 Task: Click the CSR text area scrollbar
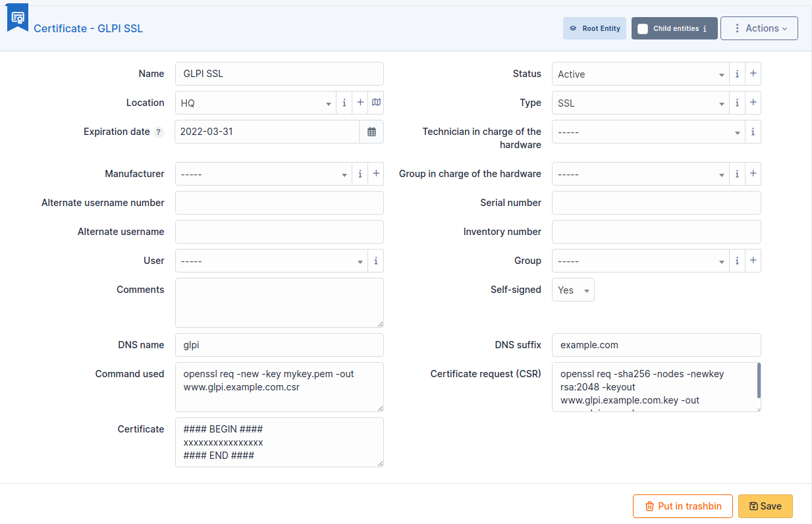pyautogui.click(x=759, y=381)
